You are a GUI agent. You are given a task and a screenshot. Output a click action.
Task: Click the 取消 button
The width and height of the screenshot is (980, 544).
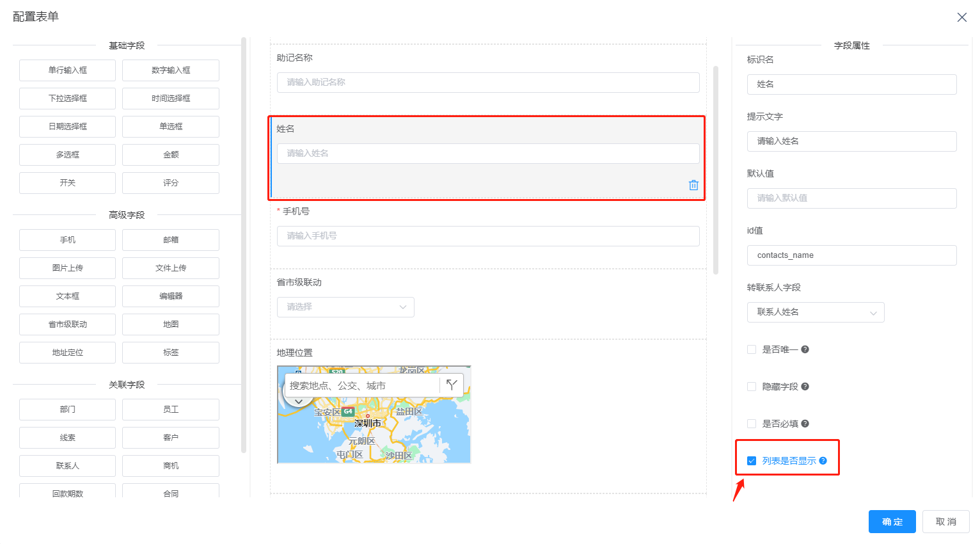pos(945,522)
